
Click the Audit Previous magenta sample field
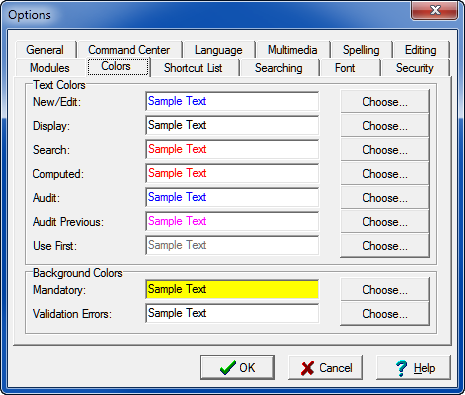pyautogui.click(x=232, y=221)
